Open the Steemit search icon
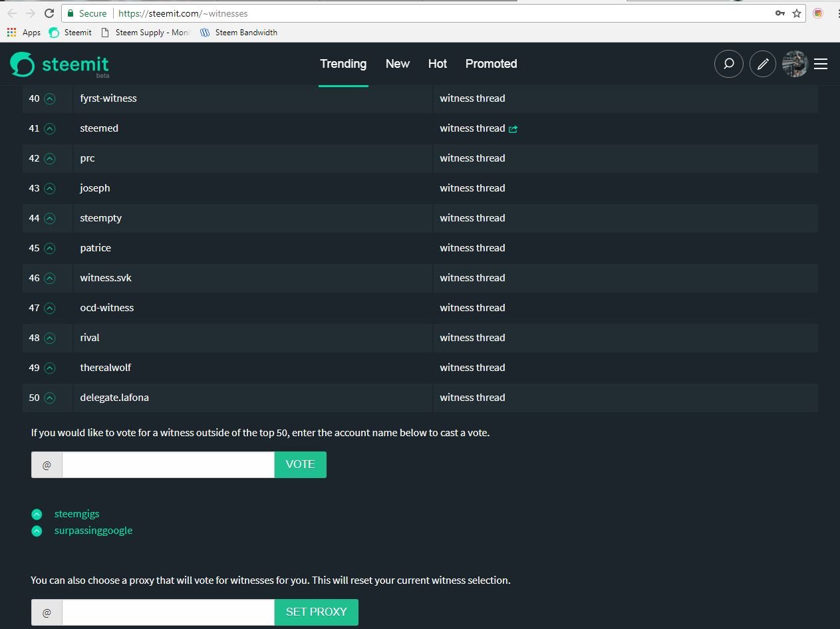 728,64
